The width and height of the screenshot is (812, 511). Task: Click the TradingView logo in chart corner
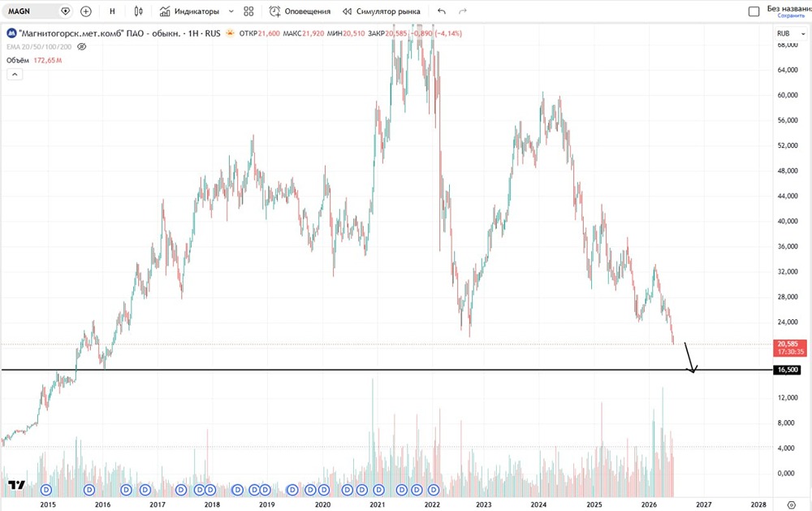16,485
